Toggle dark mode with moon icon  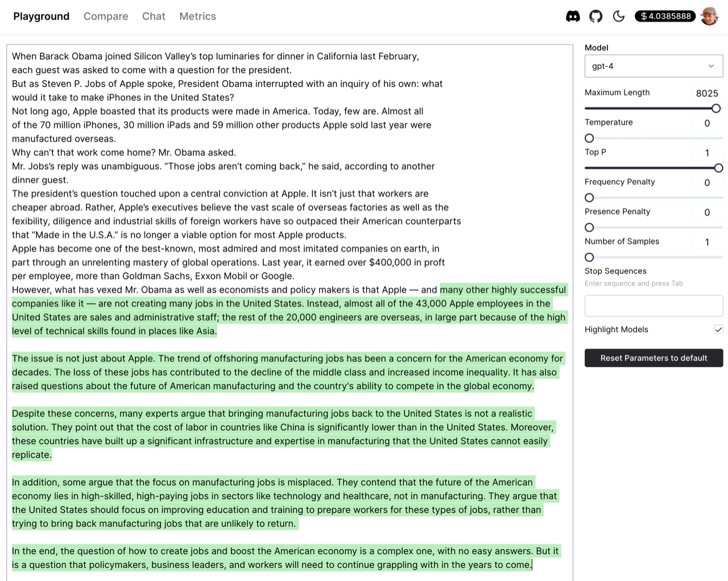point(619,17)
